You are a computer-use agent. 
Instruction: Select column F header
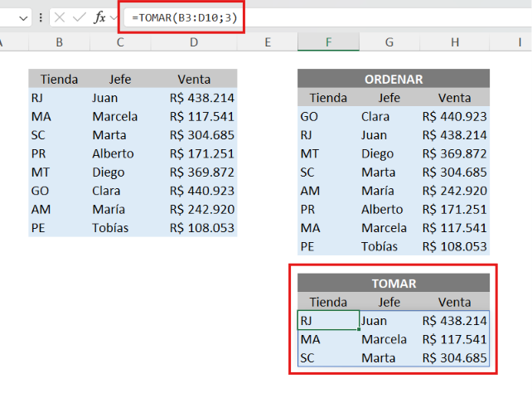[x=328, y=42]
